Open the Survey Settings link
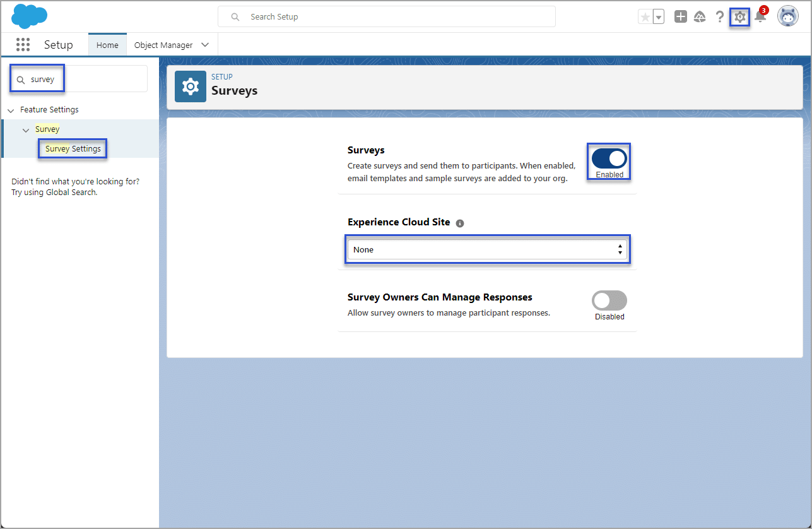The image size is (812, 529). tap(73, 149)
